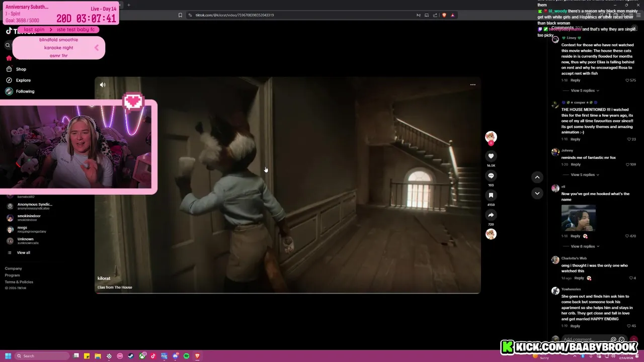Open smokinindoor following account
Screen dimensions: 644x362
[x=29, y=218]
